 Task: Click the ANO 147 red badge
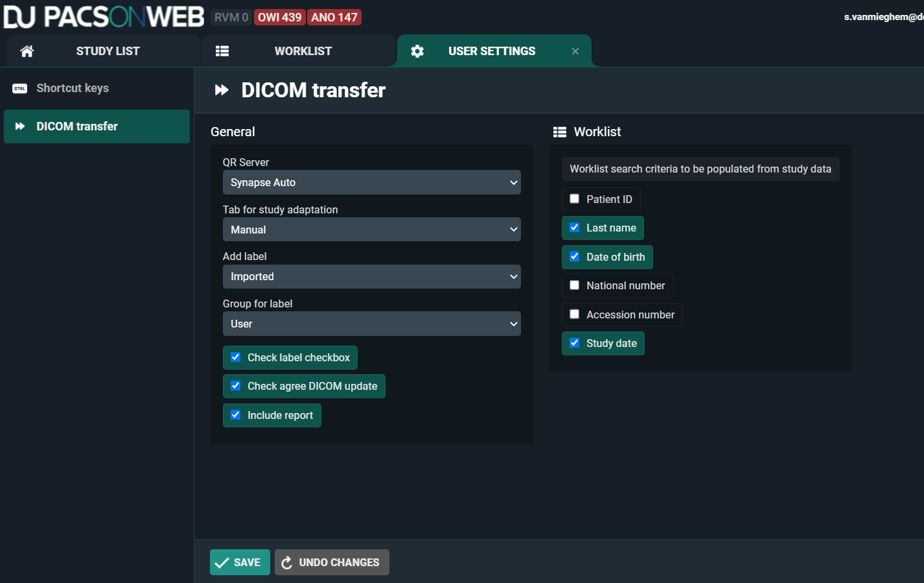334,18
